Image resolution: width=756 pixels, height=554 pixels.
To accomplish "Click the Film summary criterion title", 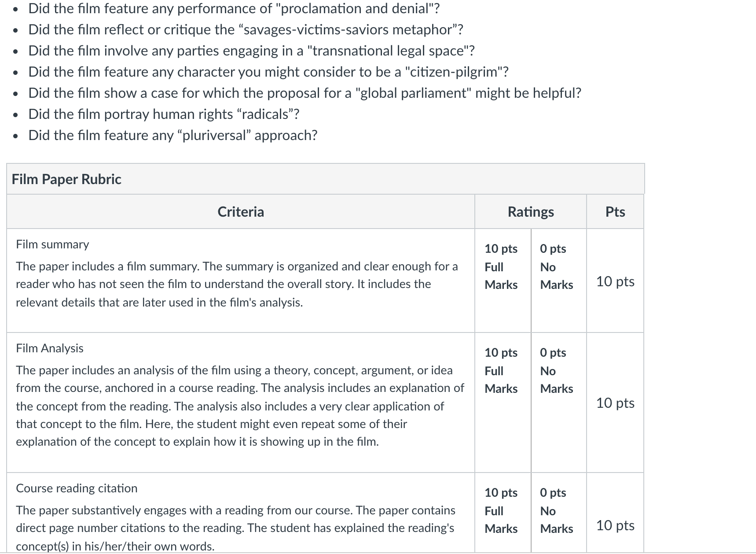I will [x=52, y=244].
